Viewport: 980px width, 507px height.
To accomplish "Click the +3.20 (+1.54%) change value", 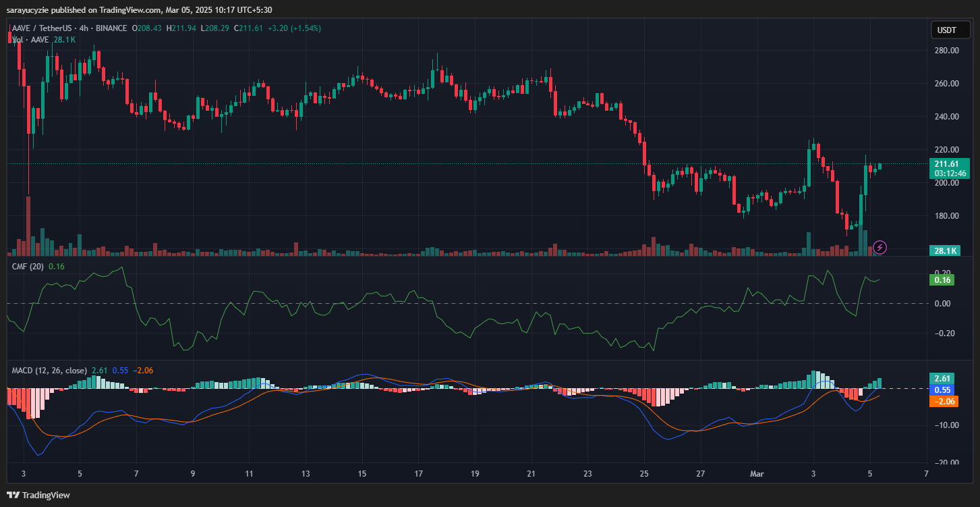I will tap(295, 28).
